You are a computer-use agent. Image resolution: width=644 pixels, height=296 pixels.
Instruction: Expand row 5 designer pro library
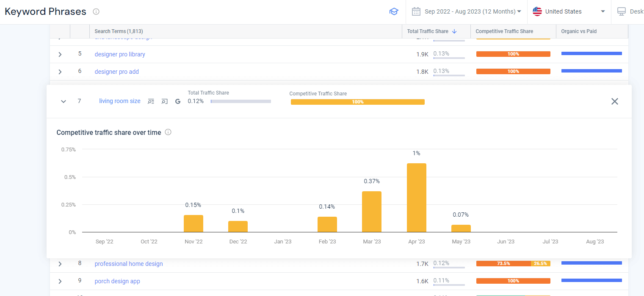60,54
